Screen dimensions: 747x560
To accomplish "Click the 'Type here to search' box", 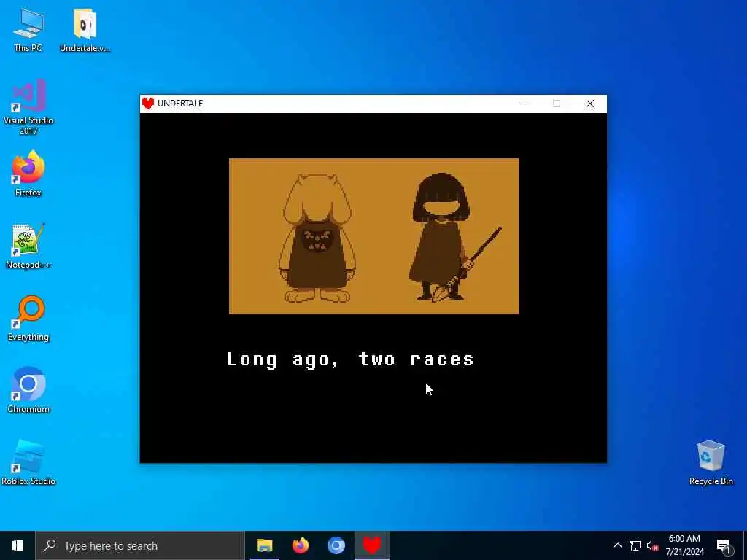I will click(x=140, y=545).
